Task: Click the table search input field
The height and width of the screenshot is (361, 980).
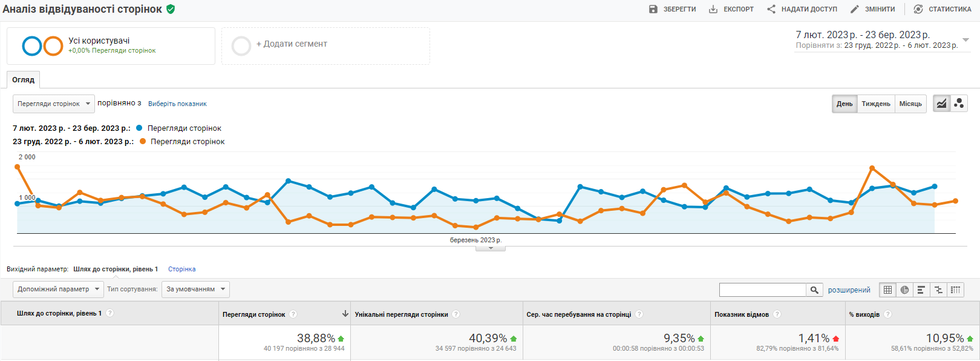Action: 762,290
